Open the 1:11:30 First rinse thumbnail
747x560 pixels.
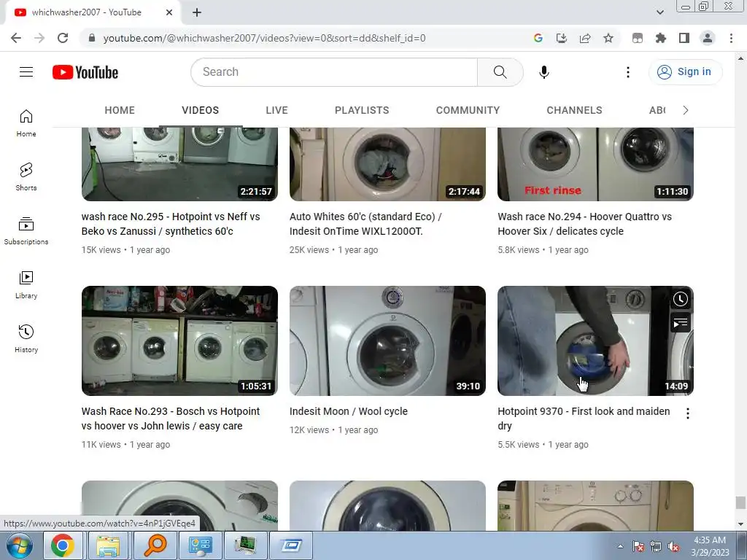coord(595,164)
